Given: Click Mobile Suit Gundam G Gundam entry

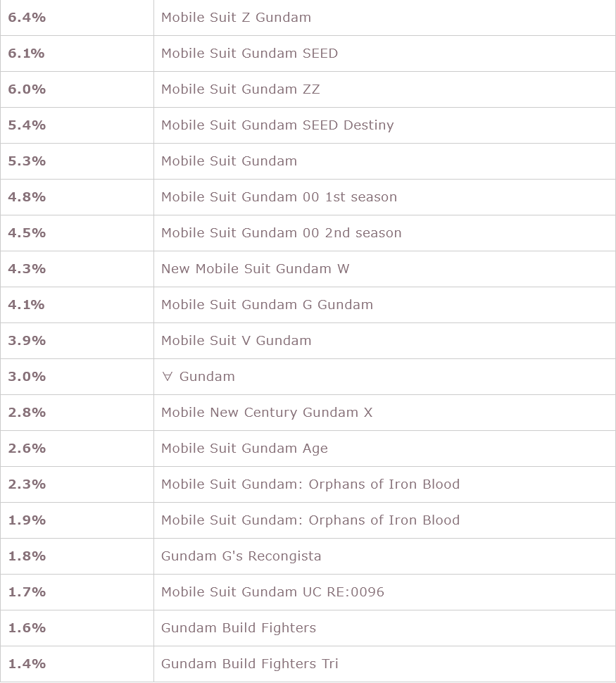Looking at the screenshot, I should 267,304.
